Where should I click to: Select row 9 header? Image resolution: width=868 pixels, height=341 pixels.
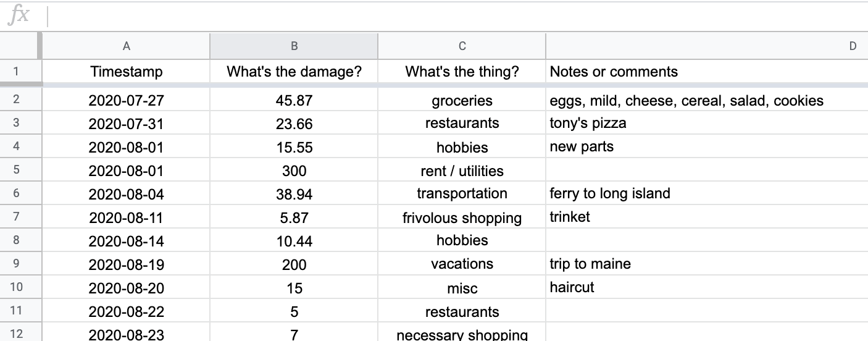coord(16,264)
